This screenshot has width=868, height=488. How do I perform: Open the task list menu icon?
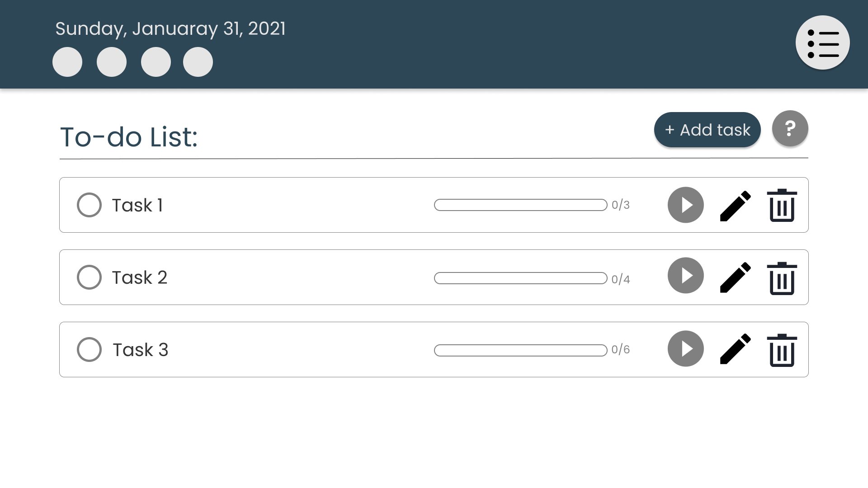(822, 43)
